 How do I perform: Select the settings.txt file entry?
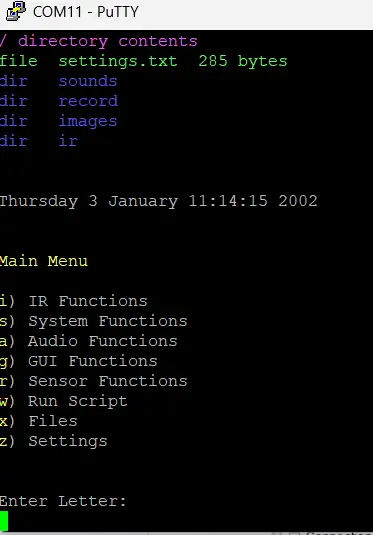point(144,61)
